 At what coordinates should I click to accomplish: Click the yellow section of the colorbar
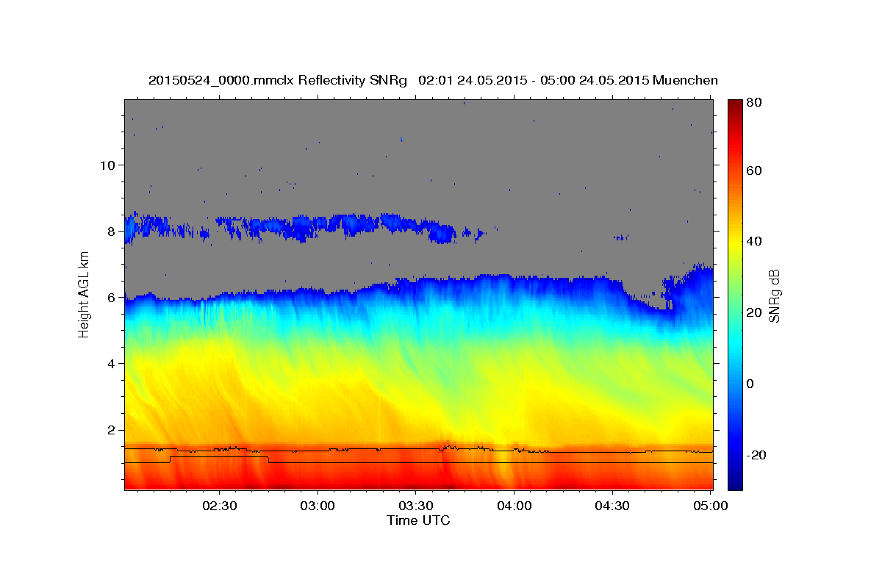pyautogui.click(x=734, y=243)
